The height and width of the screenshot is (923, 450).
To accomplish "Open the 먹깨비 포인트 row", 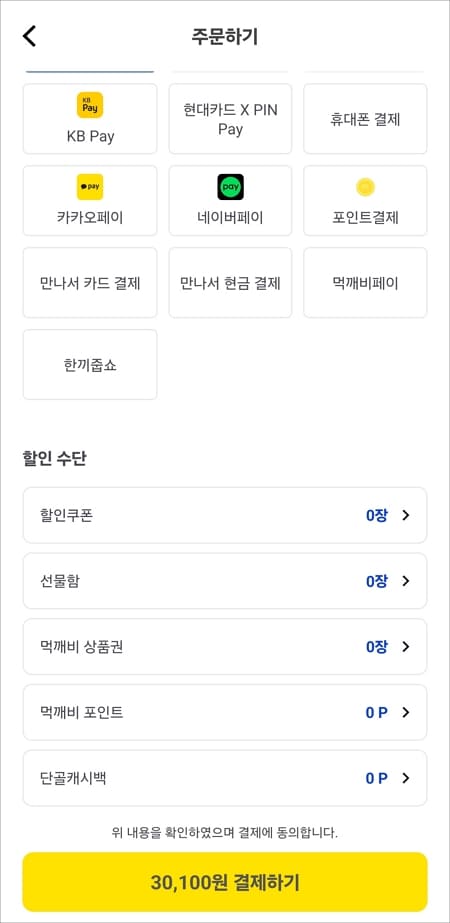I will [x=225, y=712].
